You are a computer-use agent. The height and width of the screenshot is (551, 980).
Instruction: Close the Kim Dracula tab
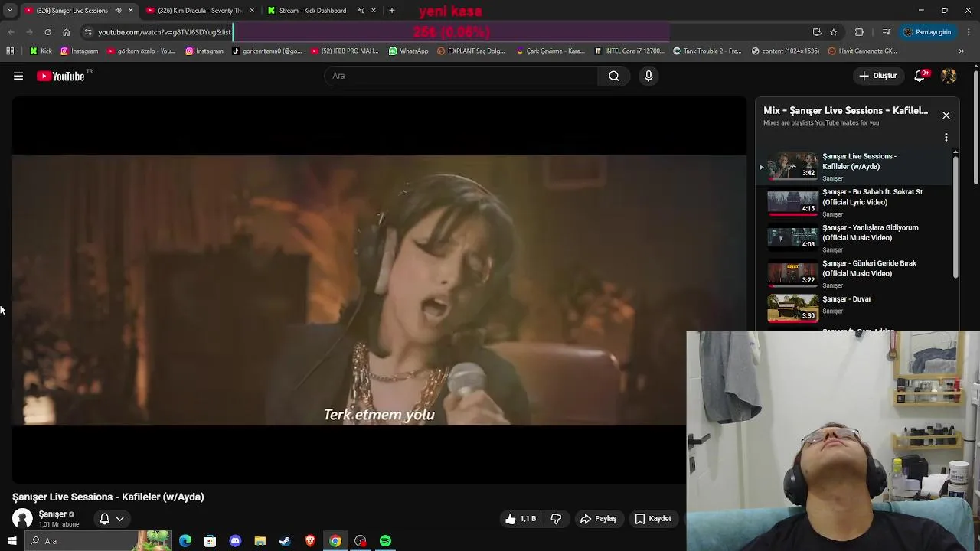252,11
